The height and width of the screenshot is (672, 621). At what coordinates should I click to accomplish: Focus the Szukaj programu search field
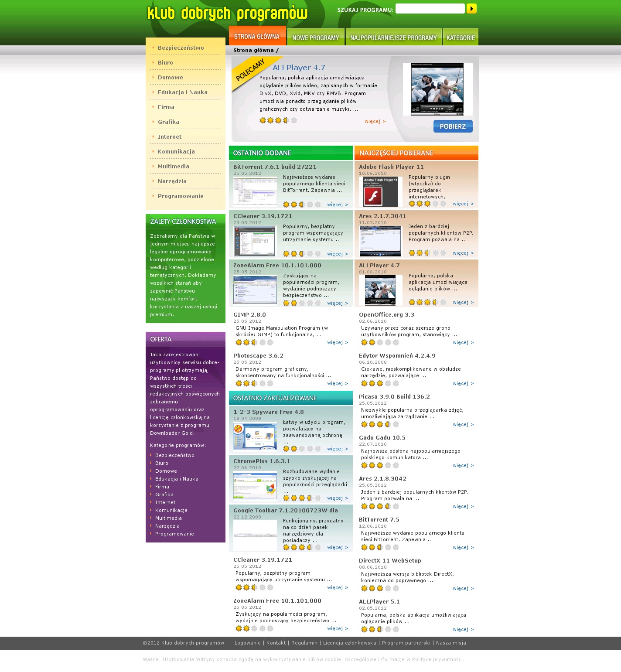(430, 9)
